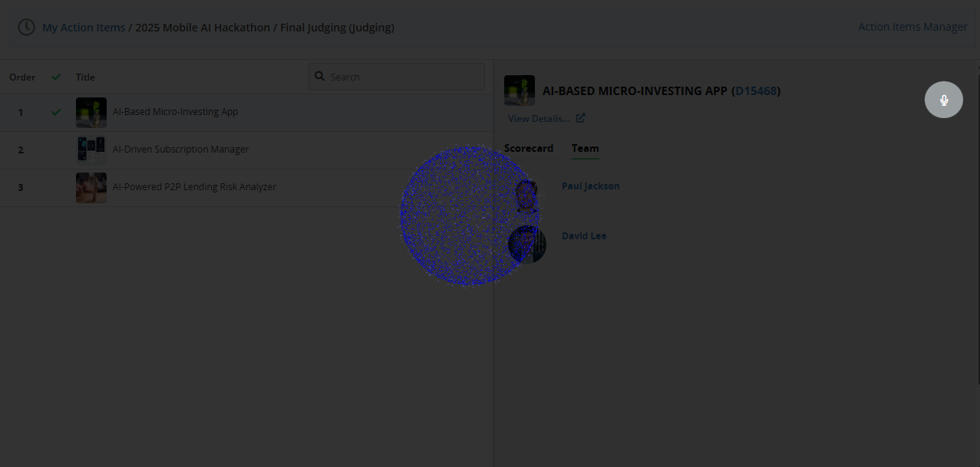Viewport: 980px width, 467px height.
Task: Sort by the Order column header
Action: point(22,77)
